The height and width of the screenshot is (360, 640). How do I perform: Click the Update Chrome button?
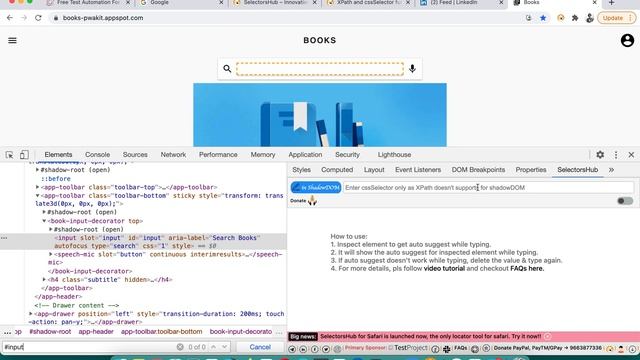pyautogui.click(x=617, y=18)
